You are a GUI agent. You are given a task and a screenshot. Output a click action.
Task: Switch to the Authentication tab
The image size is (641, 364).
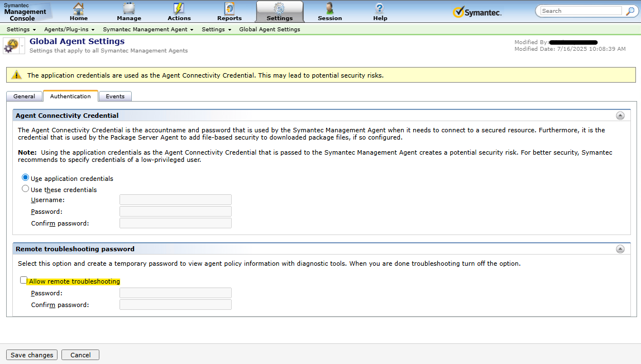tap(70, 96)
